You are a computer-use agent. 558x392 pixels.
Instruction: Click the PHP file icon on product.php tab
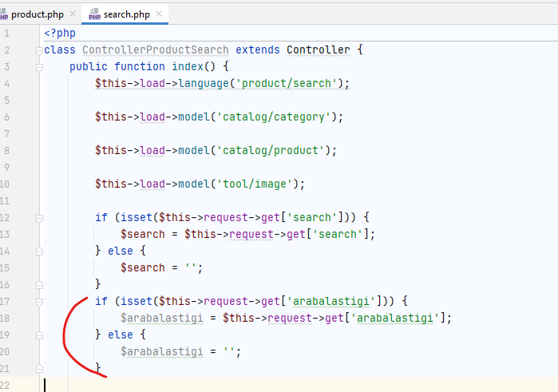point(4,14)
